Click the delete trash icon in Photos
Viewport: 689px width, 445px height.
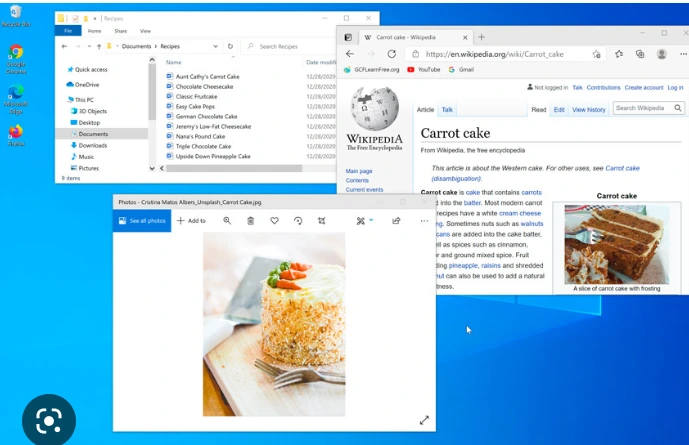tap(250, 221)
